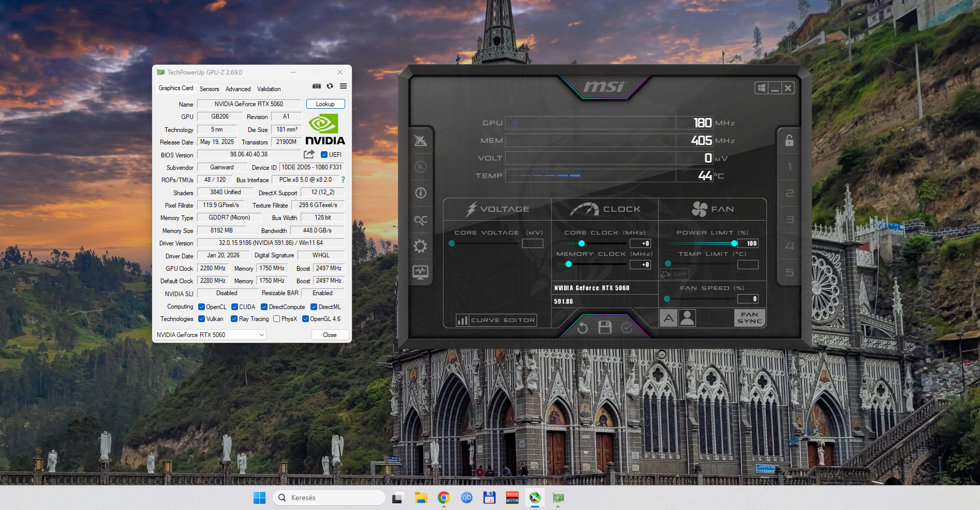This screenshot has width=980, height=510.
Task: Click the Fan Sync button
Action: coord(749,318)
